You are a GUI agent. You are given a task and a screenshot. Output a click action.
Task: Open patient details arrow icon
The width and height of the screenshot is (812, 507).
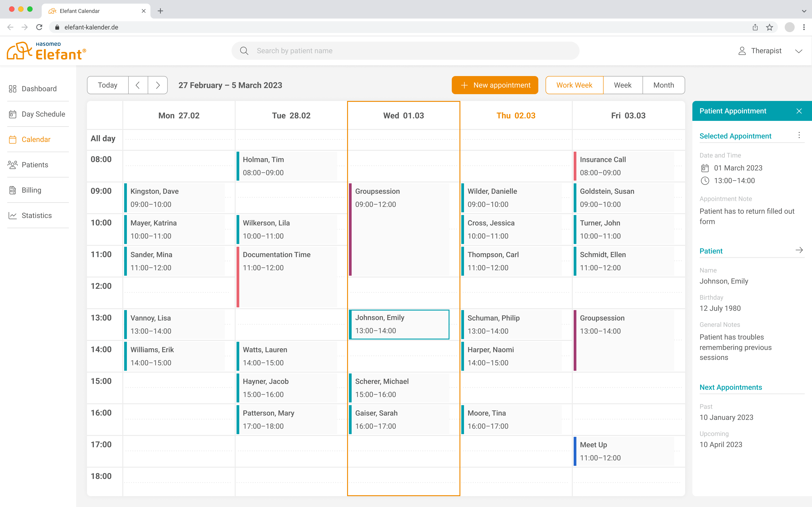[x=799, y=250]
